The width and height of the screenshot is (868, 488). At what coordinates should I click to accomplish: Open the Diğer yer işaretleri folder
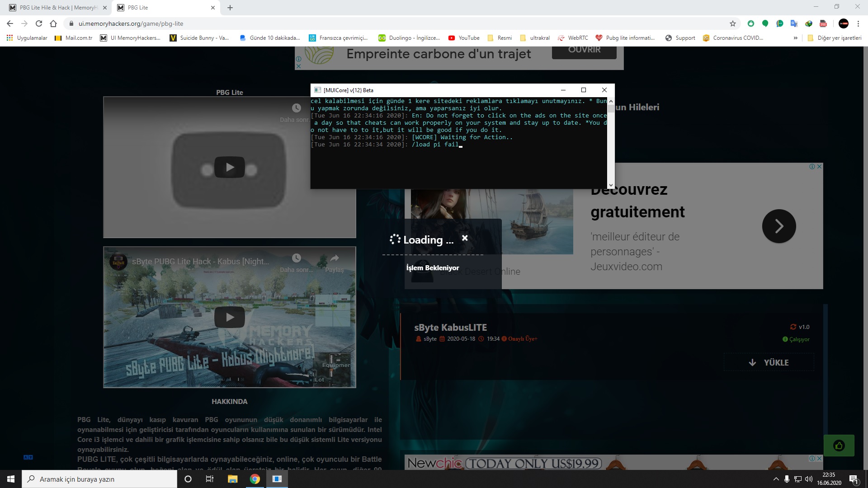(835, 38)
